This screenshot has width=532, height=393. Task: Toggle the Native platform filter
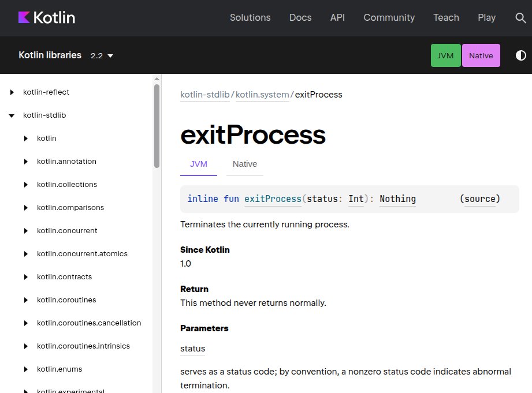pyautogui.click(x=481, y=55)
